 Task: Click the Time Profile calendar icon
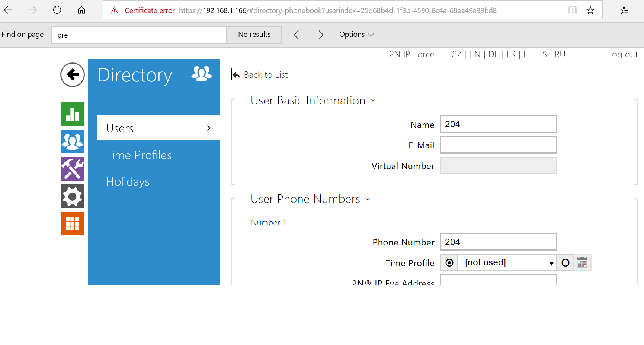pos(582,263)
